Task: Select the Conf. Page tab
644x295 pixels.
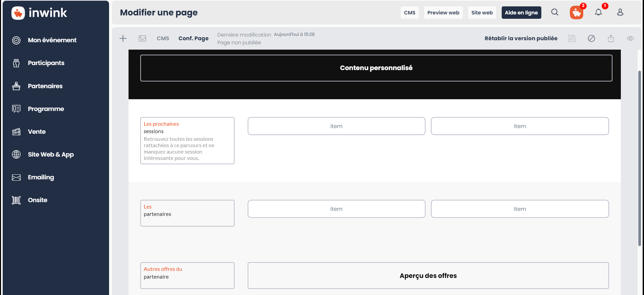Action: coord(193,39)
